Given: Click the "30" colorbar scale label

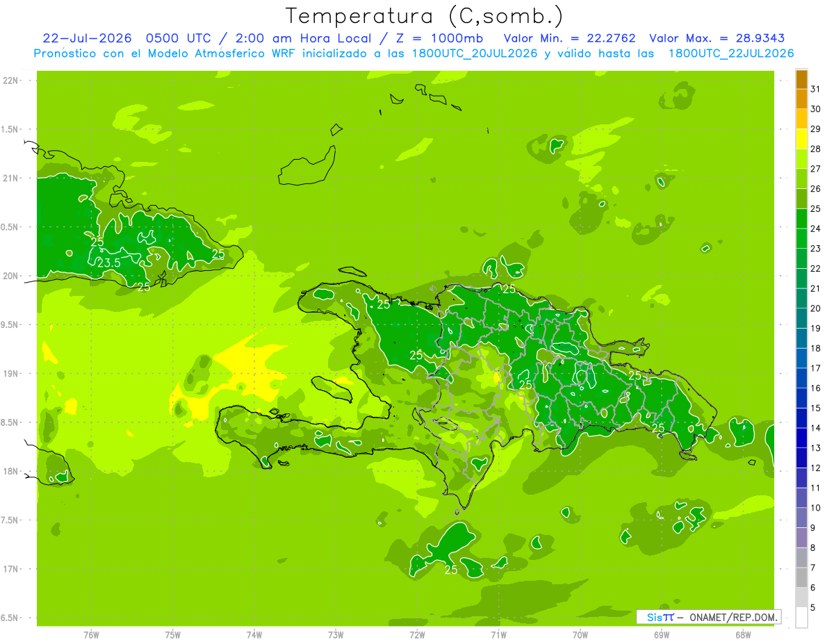Looking at the screenshot, I should (816, 109).
